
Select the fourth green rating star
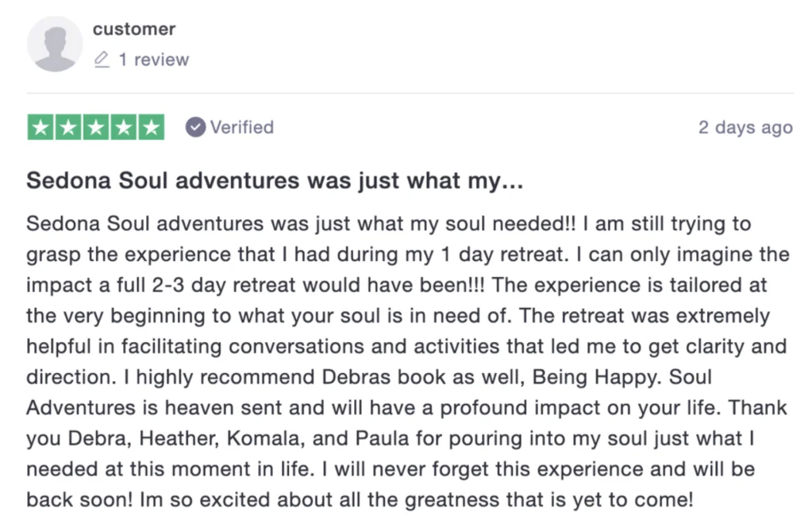[123, 128]
